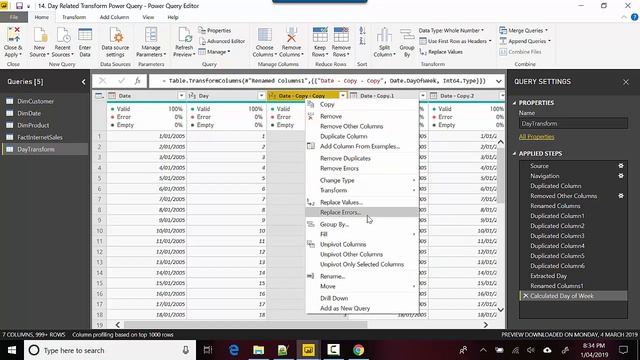Open Source step settings gear

point(621,166)
